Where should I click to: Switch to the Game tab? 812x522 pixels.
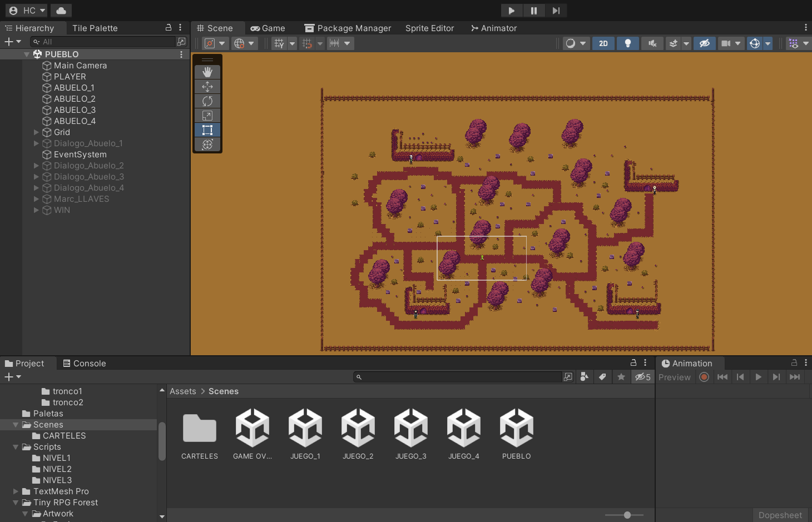click(268, 28)
